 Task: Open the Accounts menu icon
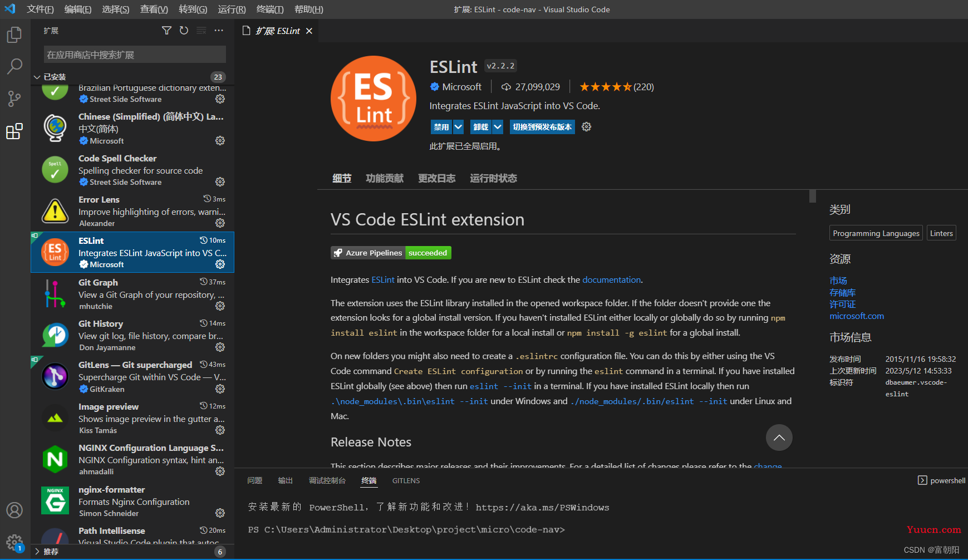14,510
